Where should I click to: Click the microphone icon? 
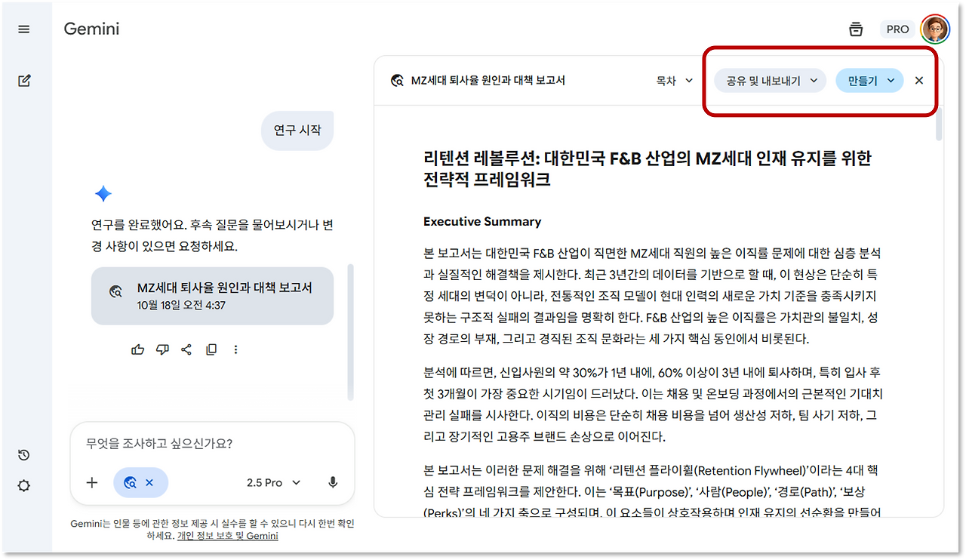[333, 483]
